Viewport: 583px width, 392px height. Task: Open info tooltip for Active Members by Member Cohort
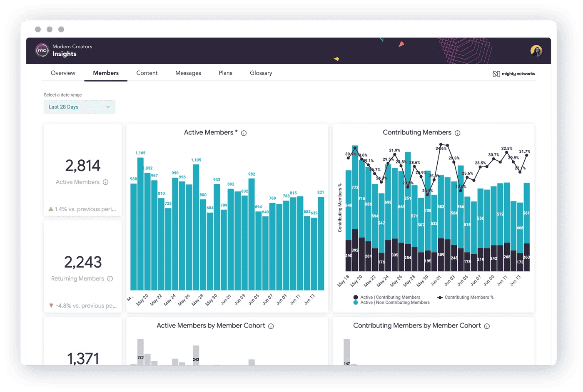271,326
